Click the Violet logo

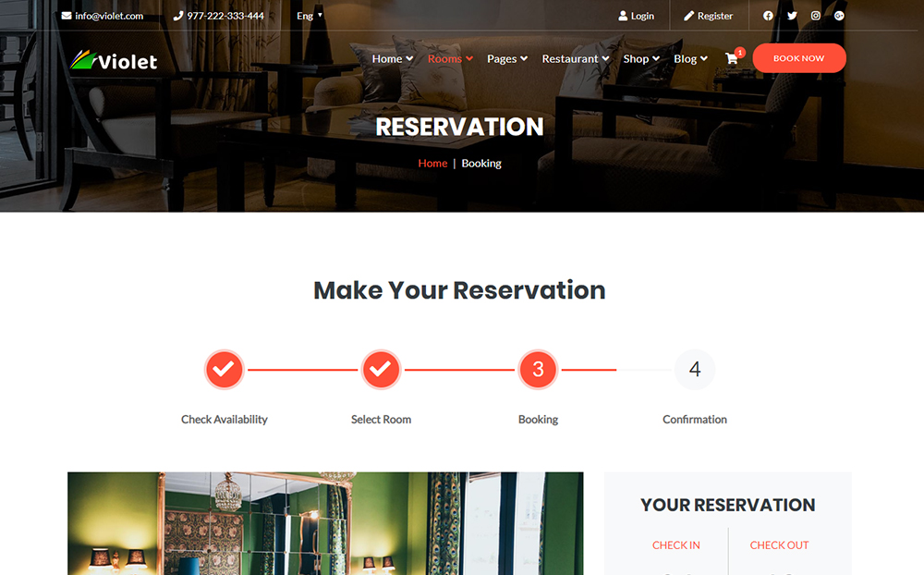[x=114, y=60]
